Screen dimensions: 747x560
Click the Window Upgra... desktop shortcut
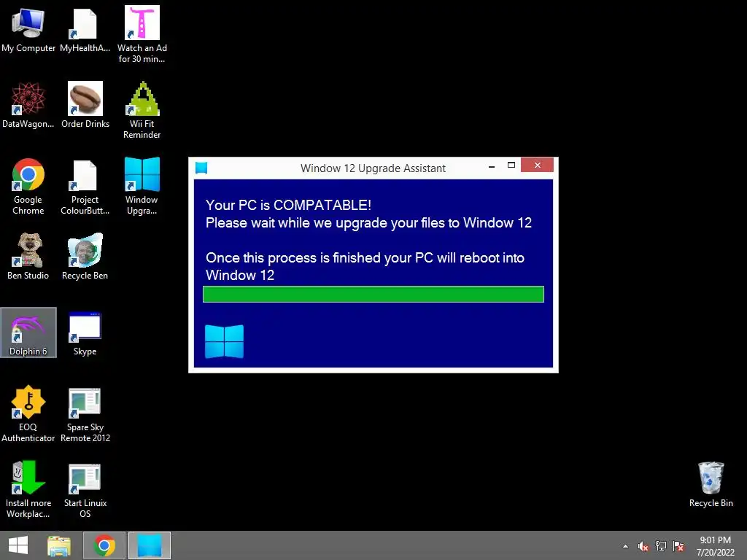click(x=142, y=186)
